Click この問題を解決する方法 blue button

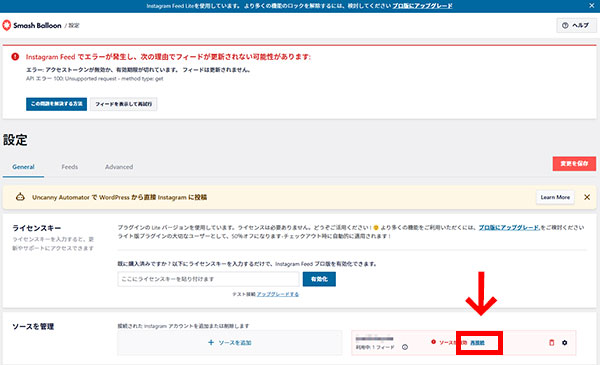pos(56,104)
